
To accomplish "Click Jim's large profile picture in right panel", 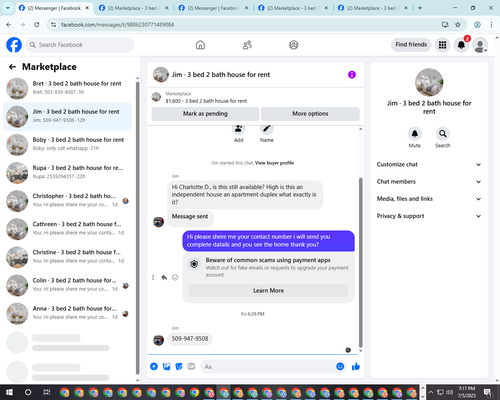I will pyautogui.click(x=429, y=82).
